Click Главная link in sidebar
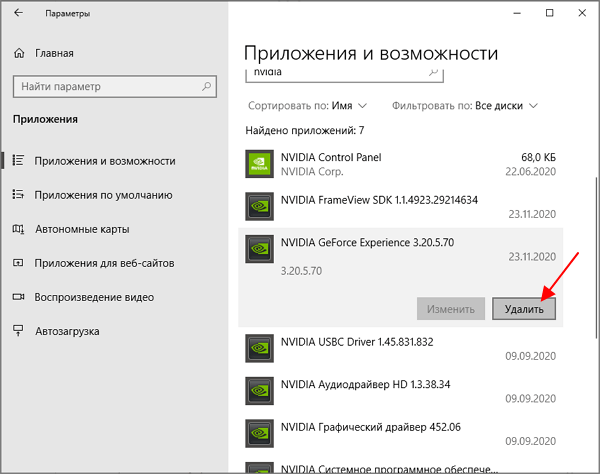This screenshot has height=474, width=600. pyautogui.click(x=54, y=53)
